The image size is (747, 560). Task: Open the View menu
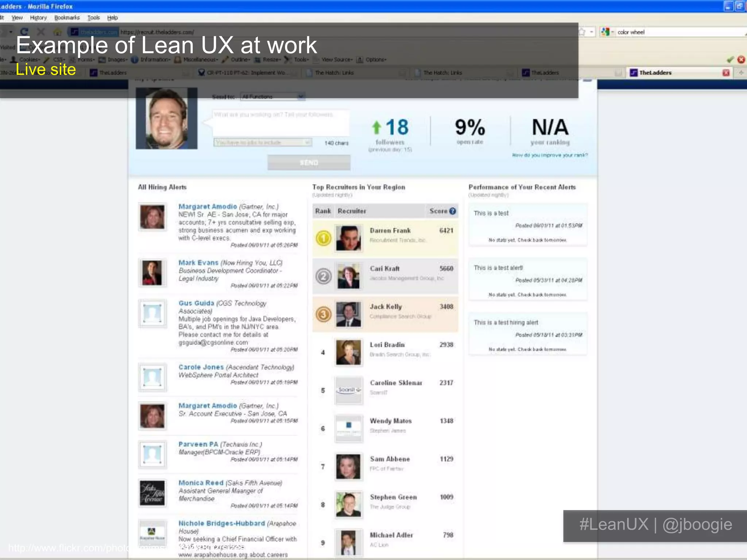point(17,17)
